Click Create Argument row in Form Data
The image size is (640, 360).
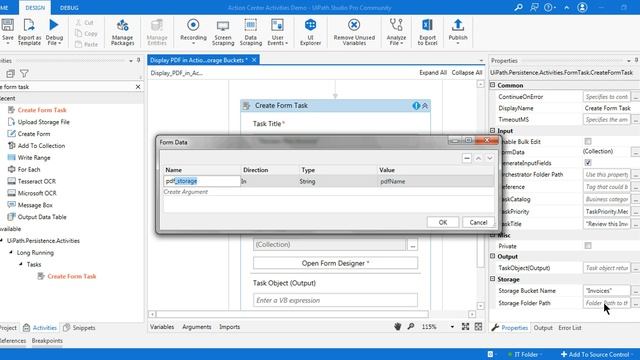tap(329, 192)
